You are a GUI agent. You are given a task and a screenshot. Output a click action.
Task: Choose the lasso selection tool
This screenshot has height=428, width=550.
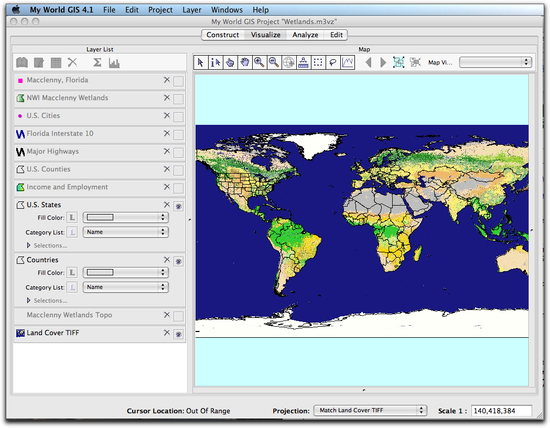tap(333, 62)
